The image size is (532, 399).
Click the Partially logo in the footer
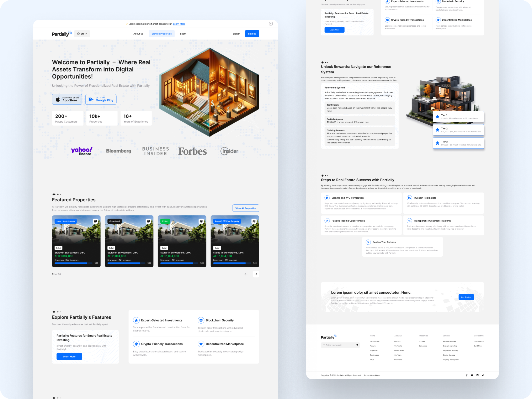point(329,337)
